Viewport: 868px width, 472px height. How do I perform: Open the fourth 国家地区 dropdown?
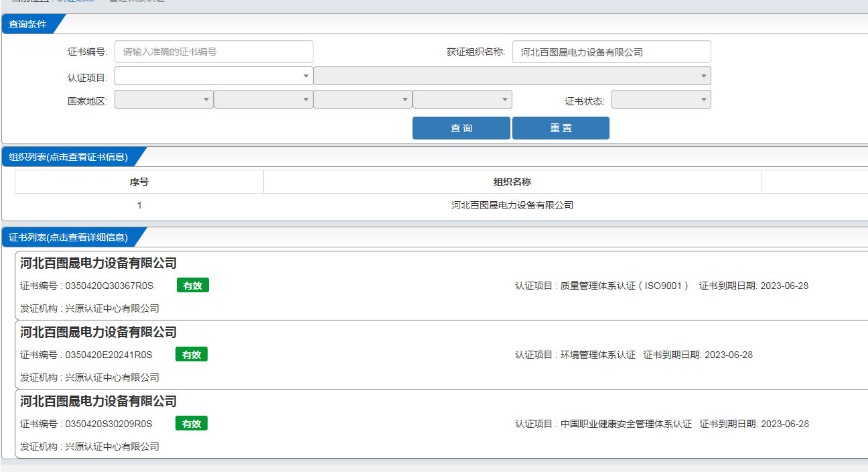(x=462, y=99)
